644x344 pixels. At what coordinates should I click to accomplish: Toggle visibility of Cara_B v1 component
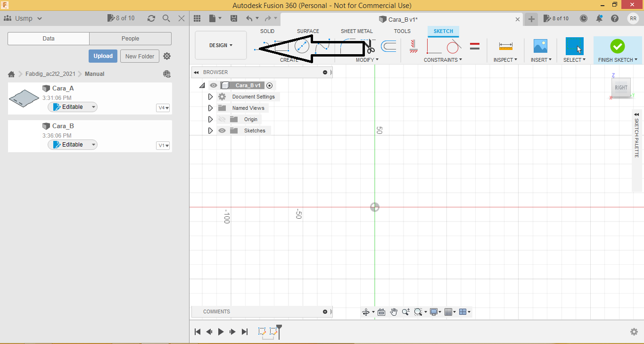point(214,85)
